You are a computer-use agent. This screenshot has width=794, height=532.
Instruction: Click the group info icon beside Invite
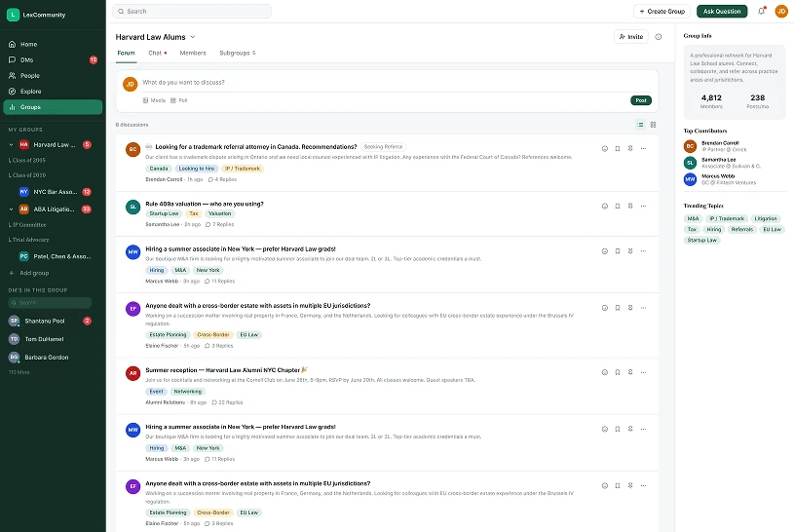pos(659,37)
